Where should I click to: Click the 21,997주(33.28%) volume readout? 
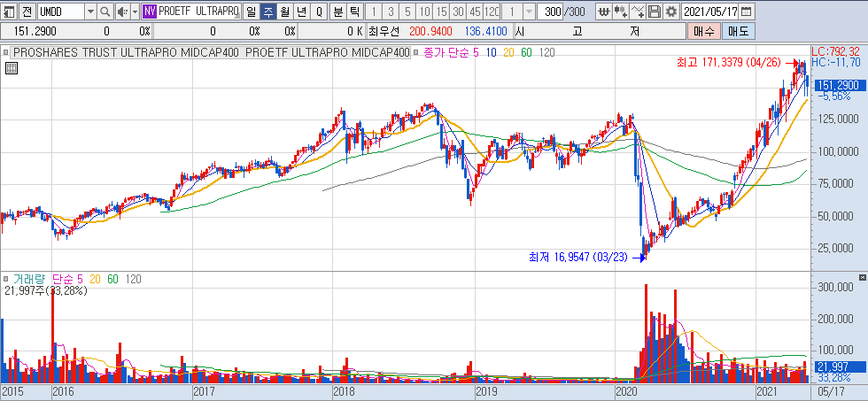(x=46, y=291)
